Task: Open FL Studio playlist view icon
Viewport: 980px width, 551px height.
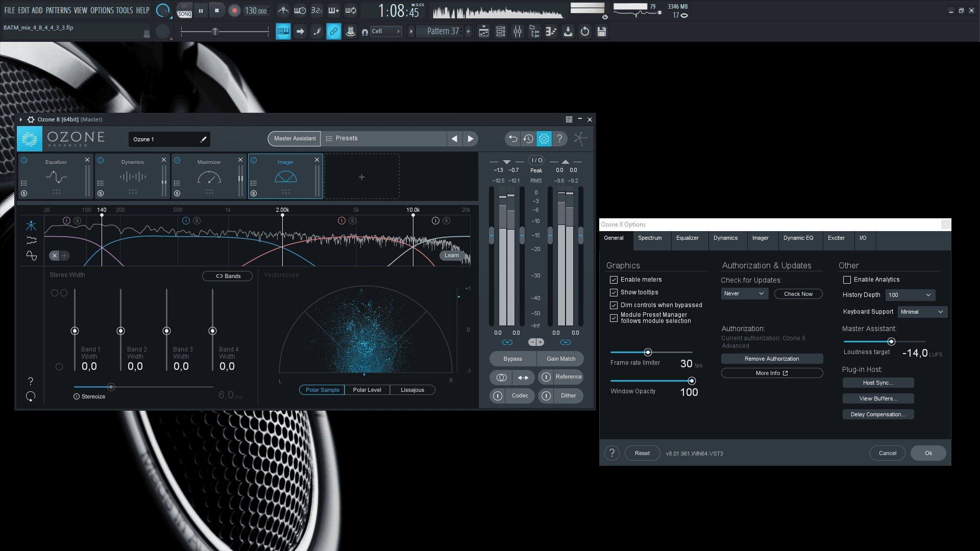Action: (x=484, y=32)
